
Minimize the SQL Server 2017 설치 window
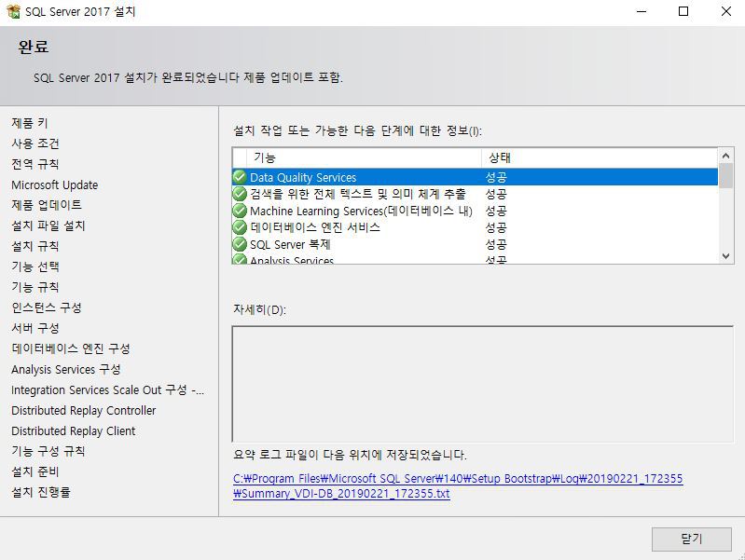pyautogui.click(x=642, y=11)
